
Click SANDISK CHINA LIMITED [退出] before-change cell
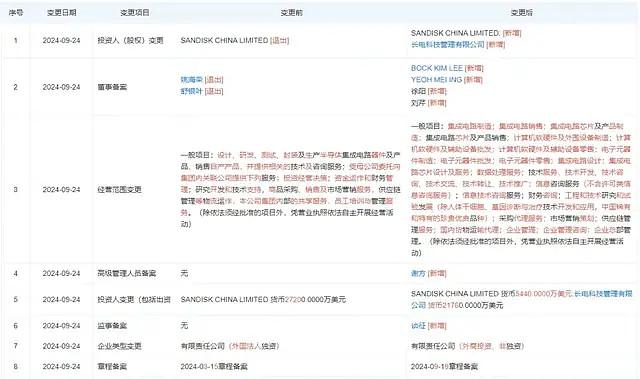(235, 40)
